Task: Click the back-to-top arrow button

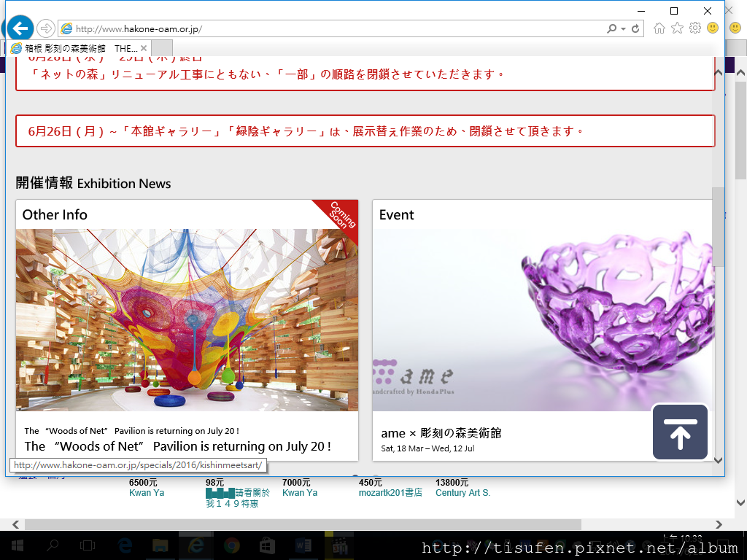Action: [x=680, y=432]
